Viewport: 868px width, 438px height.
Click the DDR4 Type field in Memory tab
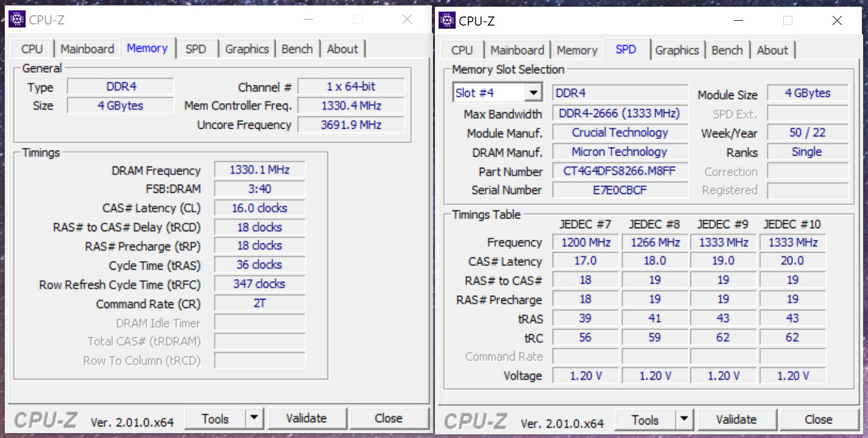point(121,87)
